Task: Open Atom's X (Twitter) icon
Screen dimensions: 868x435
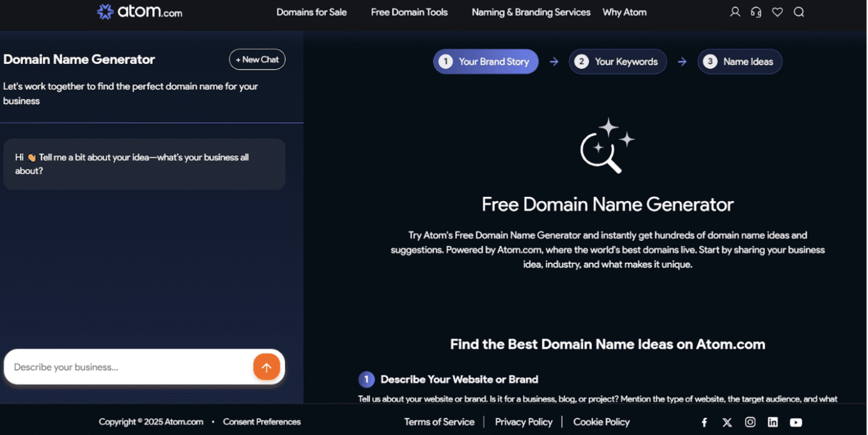Action: coord(727,422)
